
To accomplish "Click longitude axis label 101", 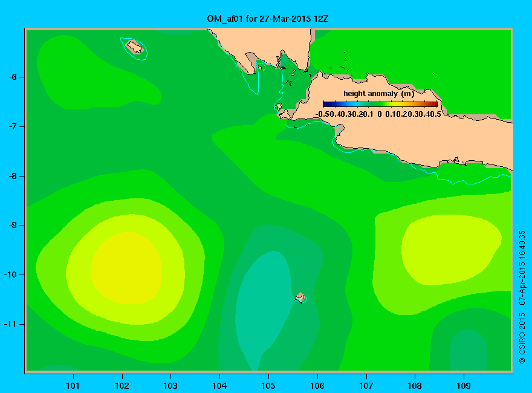I will (x=73, y=386).
